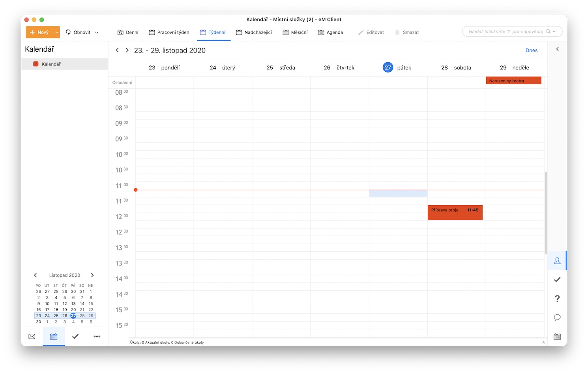Open the help question mark icon
This screenshot has width=588, height=374.
click(x=557, y=299)
